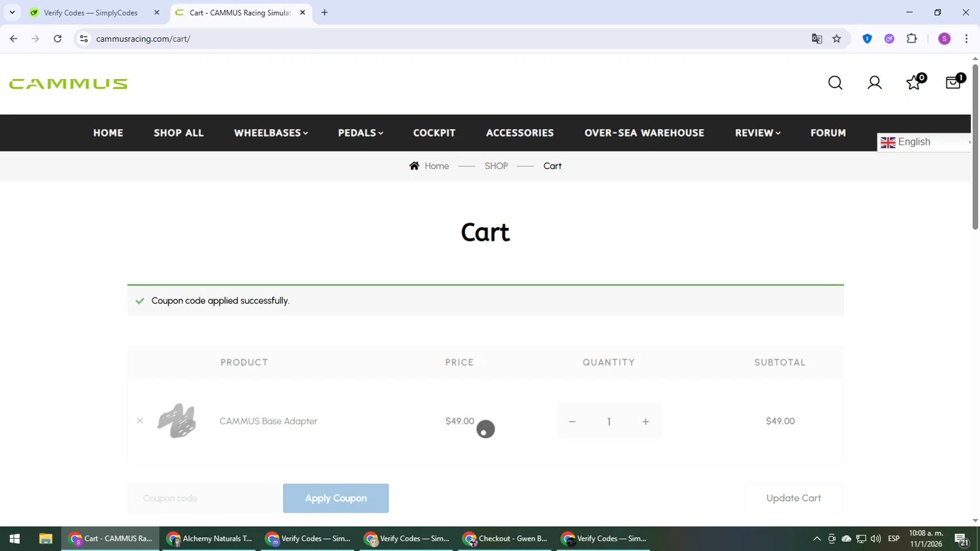Screen dimensions: 980x551
Task: Close the Cart - CAMMUS Racing tab
Action: tap(302, 12)
